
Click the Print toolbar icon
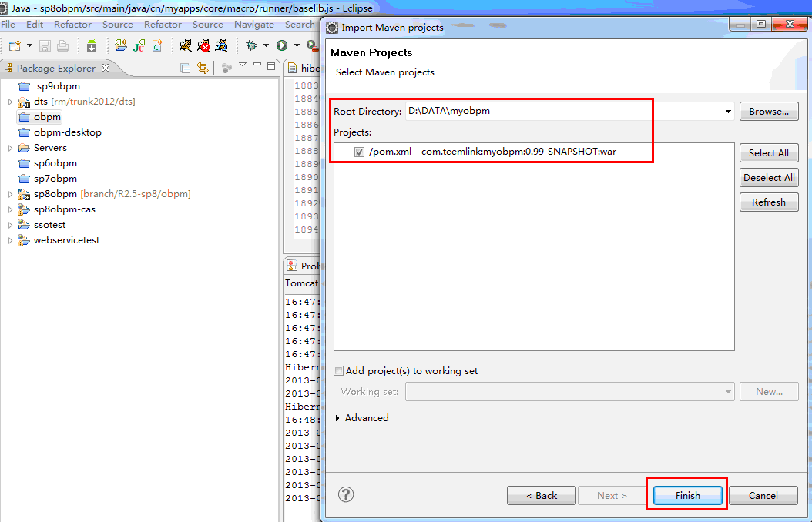point(62,45)
